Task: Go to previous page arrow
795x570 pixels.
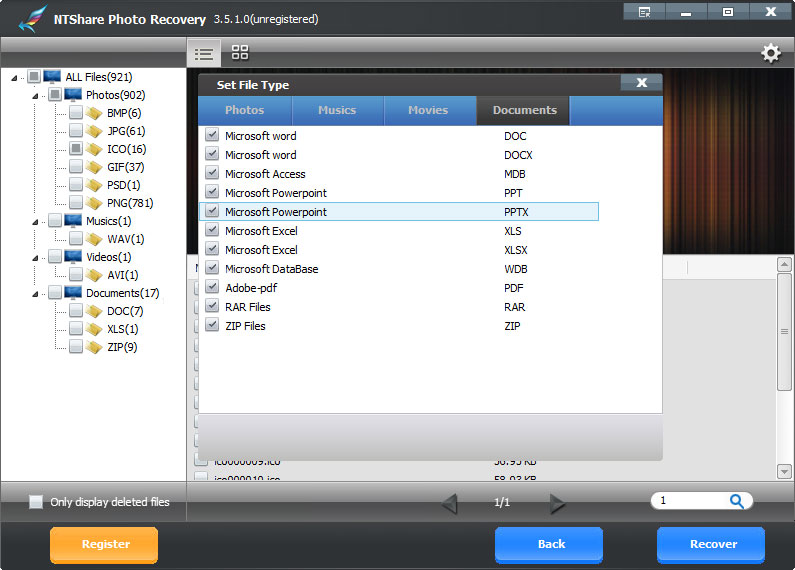Action: pyautogui.click(x=450, y=503)
